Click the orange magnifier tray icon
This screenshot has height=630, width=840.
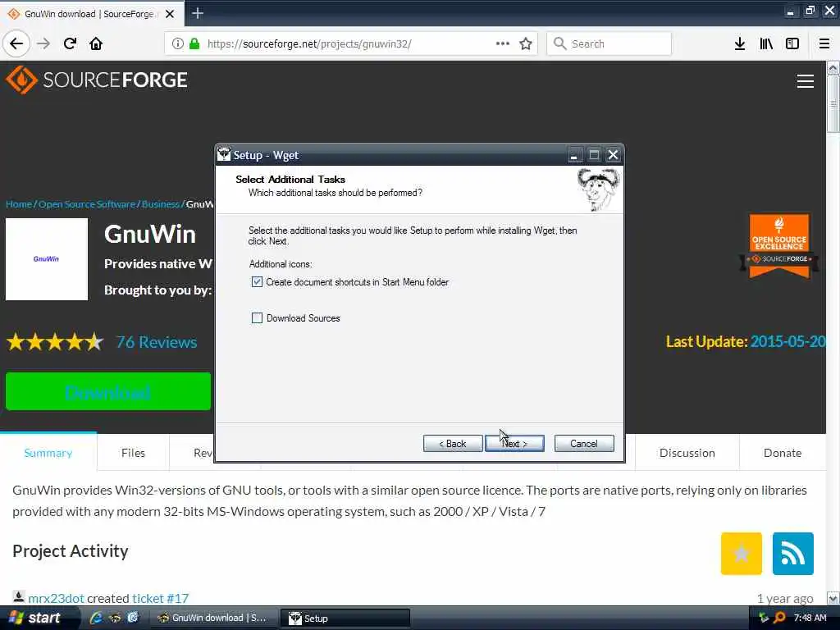(780, 618)
